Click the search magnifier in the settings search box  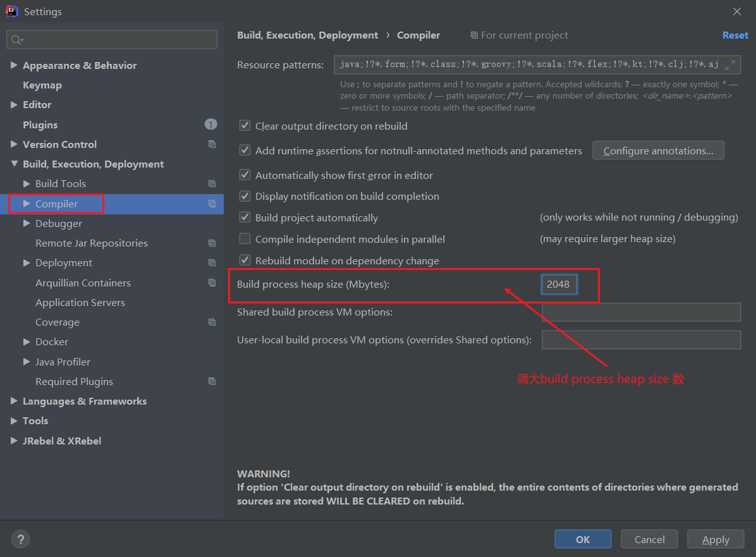(x=16, y=39)
